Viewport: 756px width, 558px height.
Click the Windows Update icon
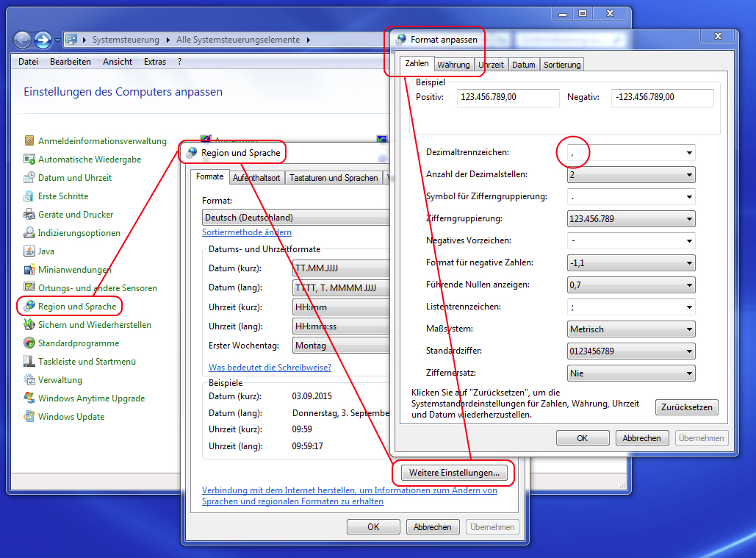pyautogui.click(x=29, y=416)
